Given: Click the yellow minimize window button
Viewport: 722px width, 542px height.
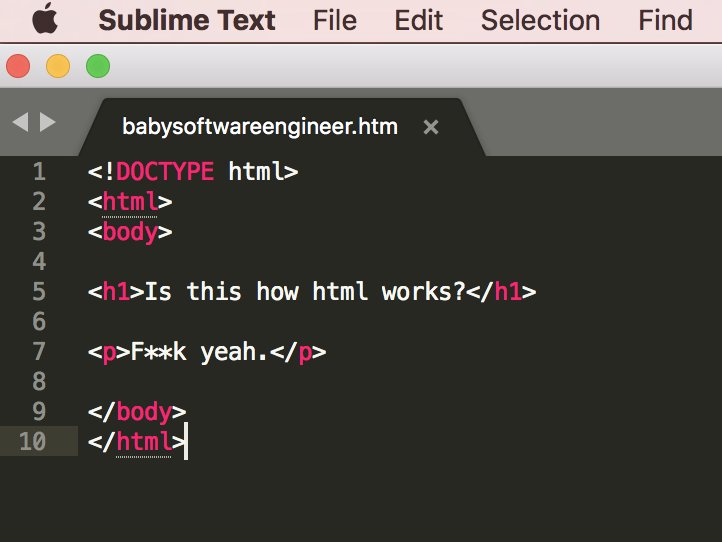Looking at the screenshot, I should 58,66.
